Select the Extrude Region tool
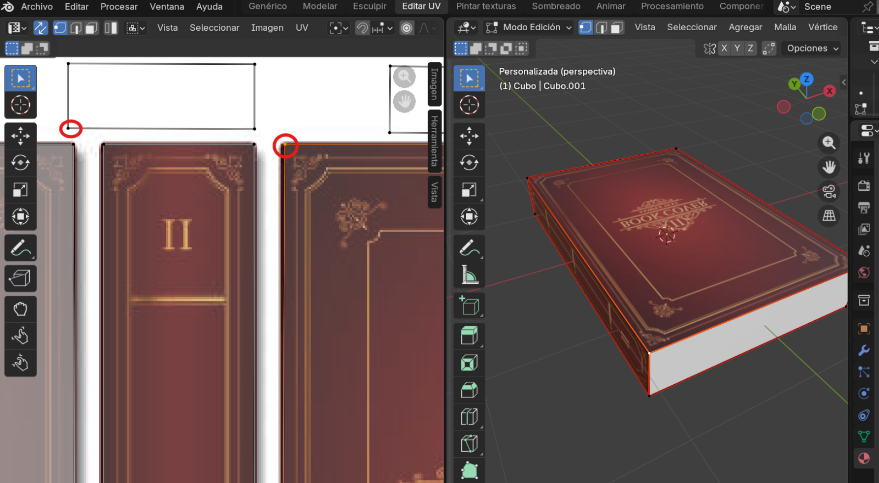This screenshot has width=879, height=483. (469, 336)
